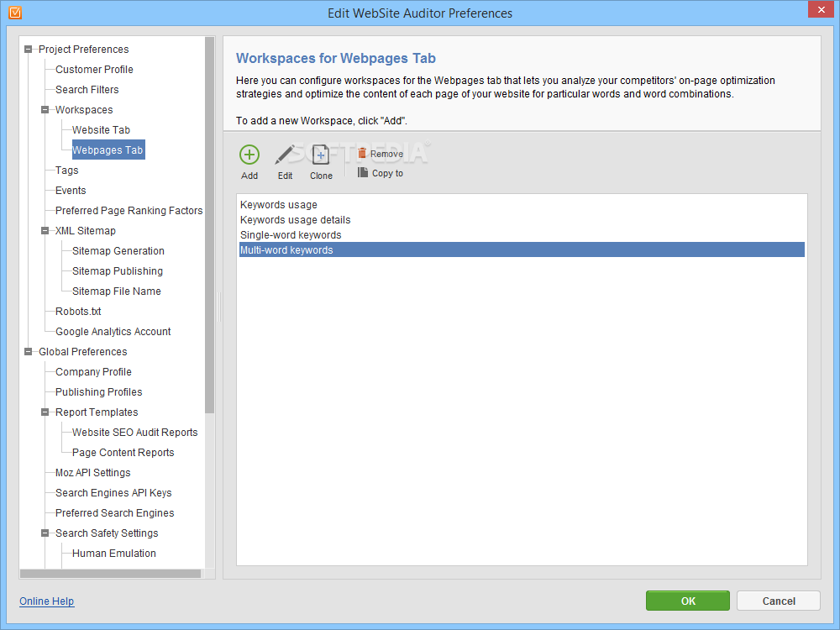Viewport: 840px width, 630px height.
Task: Select the Webpages Tab tree entry
Action: point(108,150)
